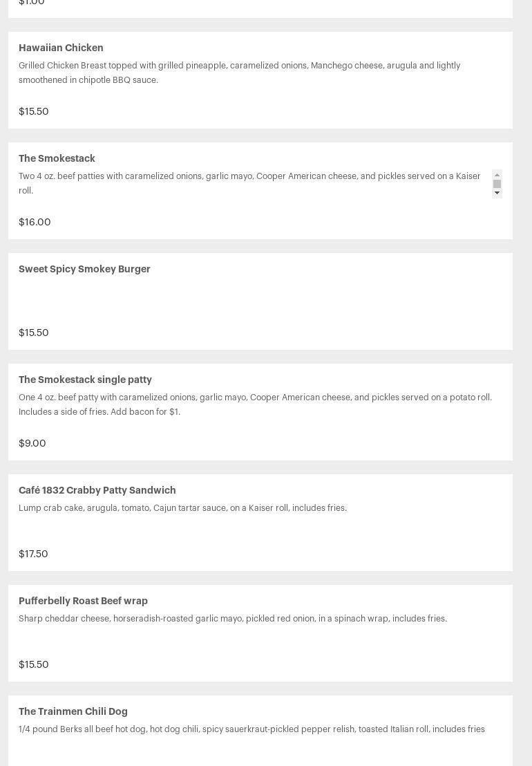Open the Sweet Spicy Smokey Burger item
This screenshot has width=532, height=766.
[x=84, y=270]
